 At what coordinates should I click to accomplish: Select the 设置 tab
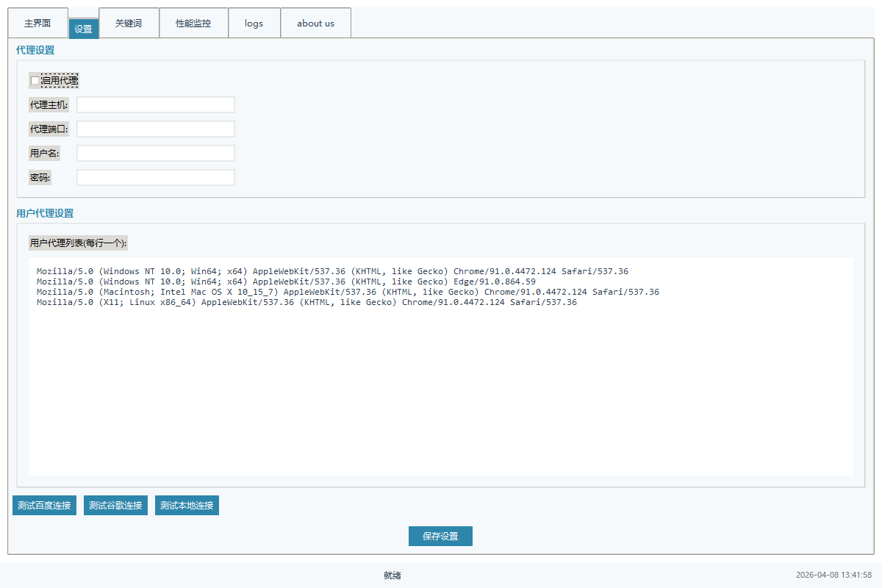(83, 29)
